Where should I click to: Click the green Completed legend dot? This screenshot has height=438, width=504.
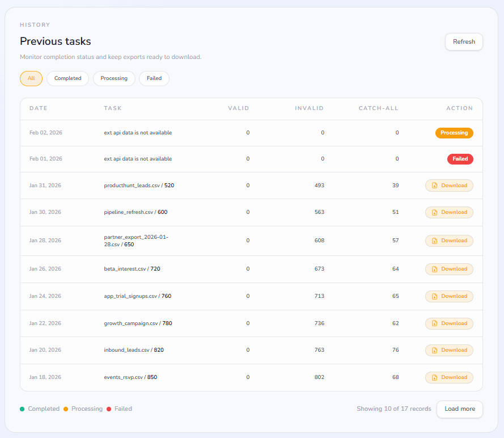[x=22, y=408]
